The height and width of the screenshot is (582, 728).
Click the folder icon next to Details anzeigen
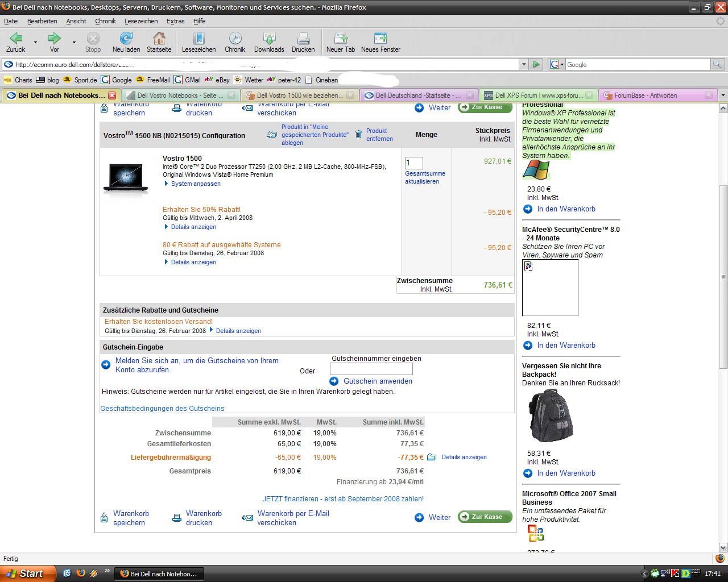(432, 457)
